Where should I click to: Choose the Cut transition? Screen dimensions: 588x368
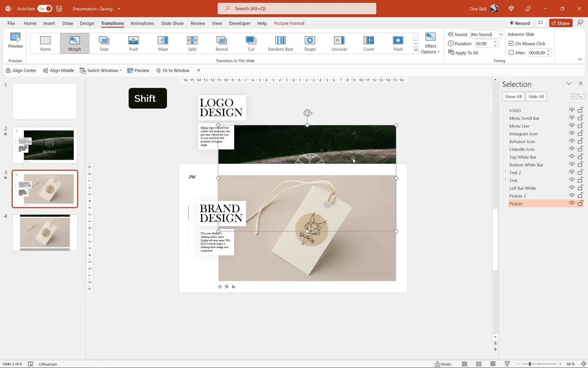pos(251,43)
